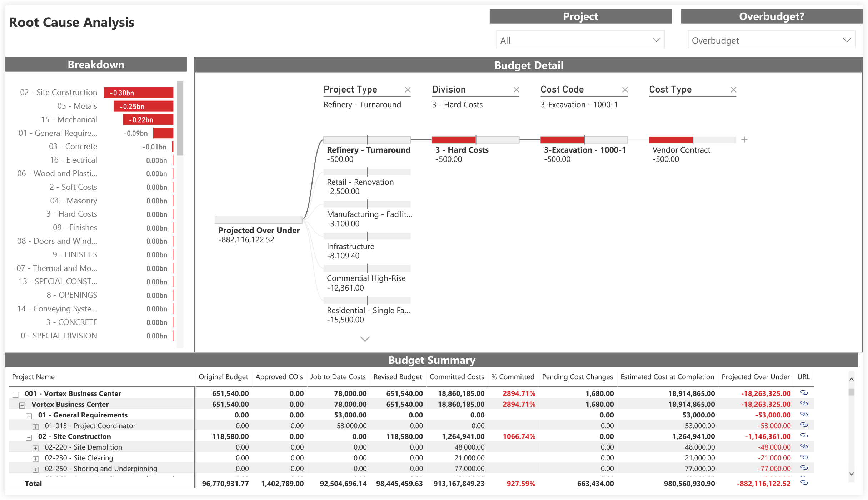Expand the 01-013 - Project Coordinator row

35,427
